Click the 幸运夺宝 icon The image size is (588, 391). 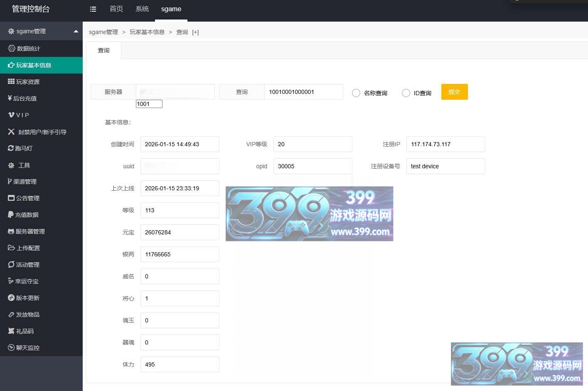click(x=11, y=281)
